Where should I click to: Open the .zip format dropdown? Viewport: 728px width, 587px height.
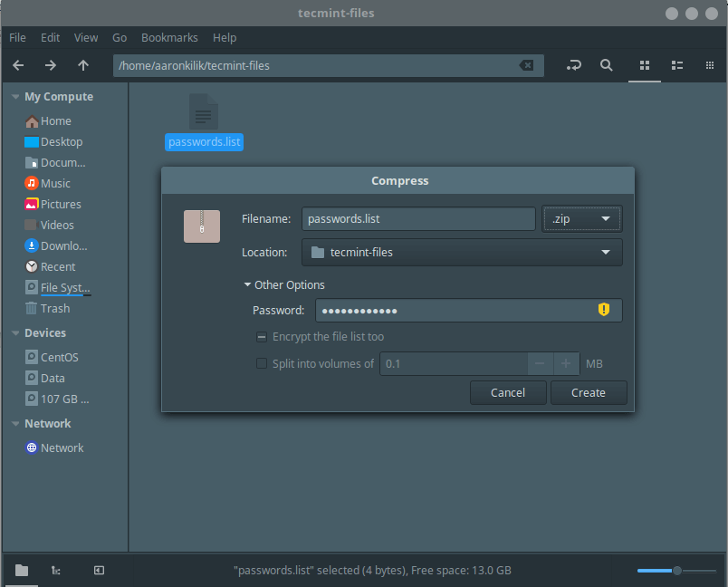tap(581, 219)
